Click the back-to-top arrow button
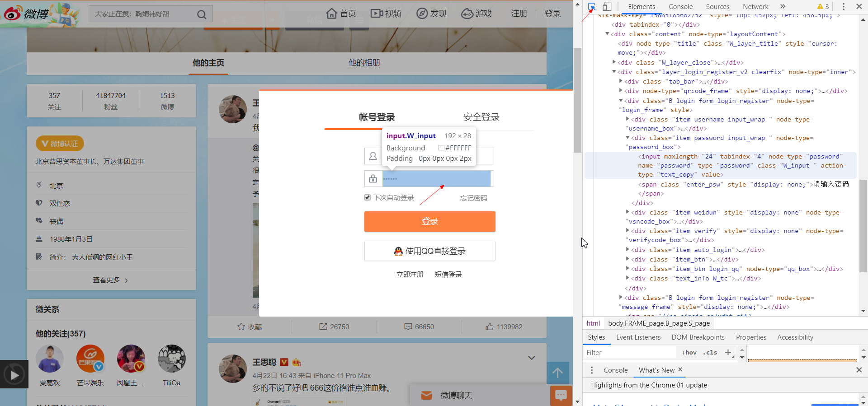Screen dimensions: 868x406 pos(557,373)
